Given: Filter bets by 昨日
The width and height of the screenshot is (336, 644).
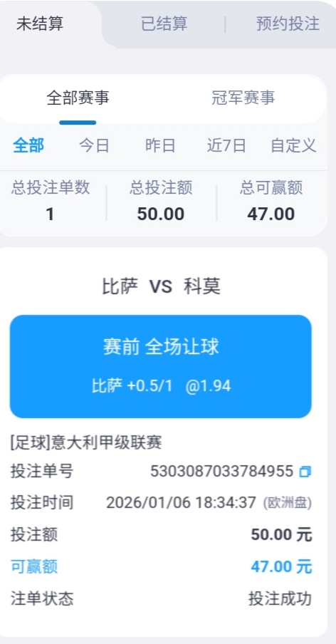Looking at the screenshot, I should (x=160, y=146).
